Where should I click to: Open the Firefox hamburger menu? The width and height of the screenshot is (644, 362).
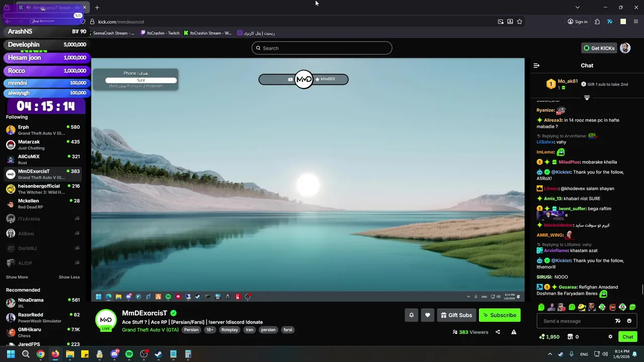(636, 22)
